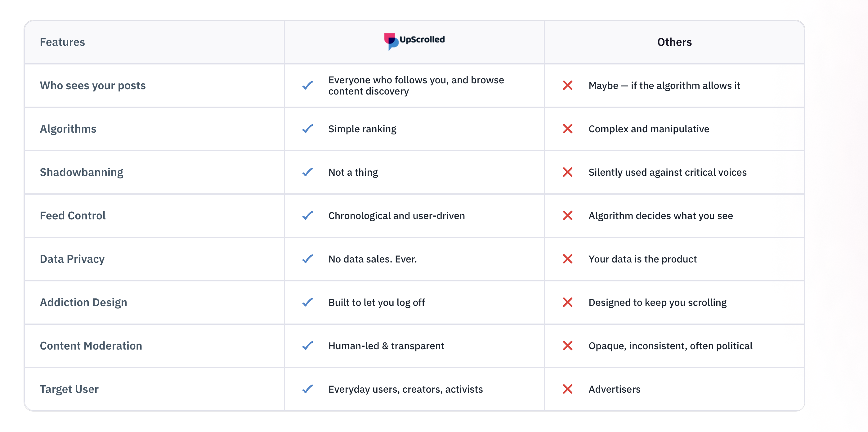Click red X beside Designed to keep you scrolling
The image size is (868, 432).
[567, 302]
